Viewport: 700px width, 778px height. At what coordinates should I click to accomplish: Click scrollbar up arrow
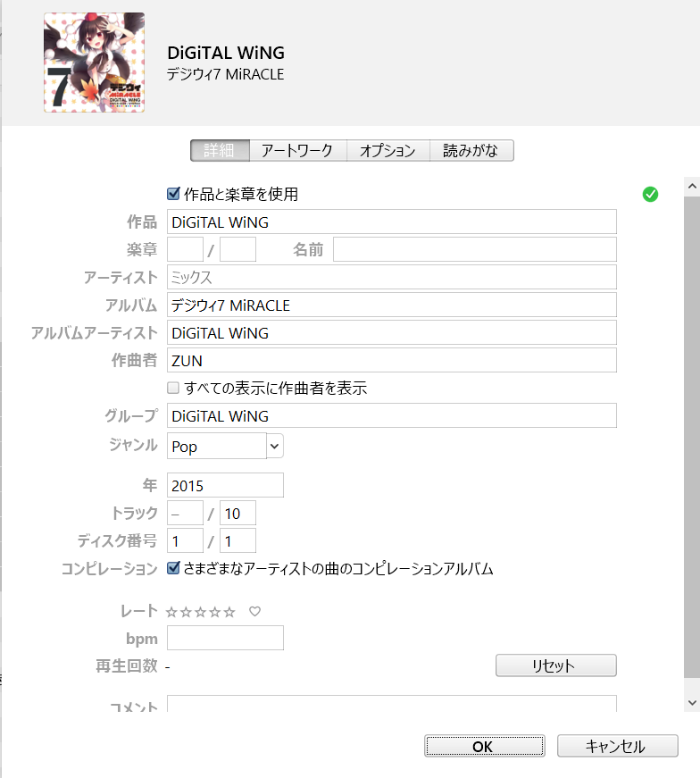coord(692,186)
